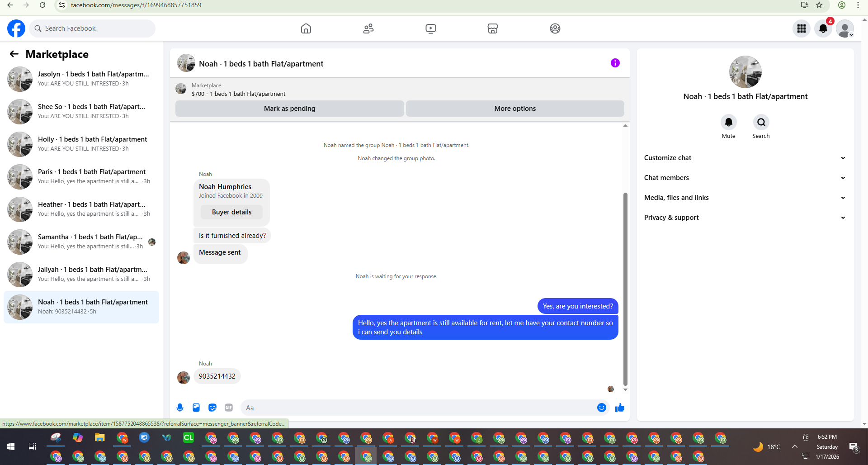Attach a photo with the image icon
This screenshot has width=868, height=465.
click(196, 408)
